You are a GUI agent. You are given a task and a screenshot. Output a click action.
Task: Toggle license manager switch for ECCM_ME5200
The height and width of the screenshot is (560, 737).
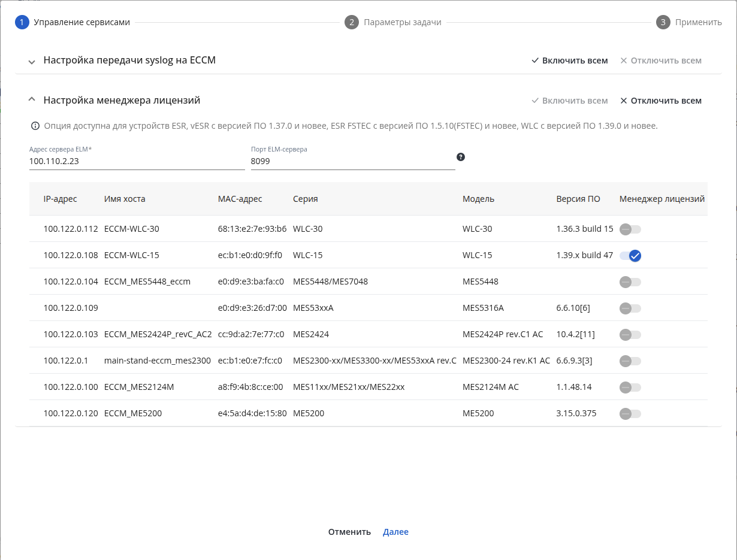pyautogui.click(x=630, y=414)
